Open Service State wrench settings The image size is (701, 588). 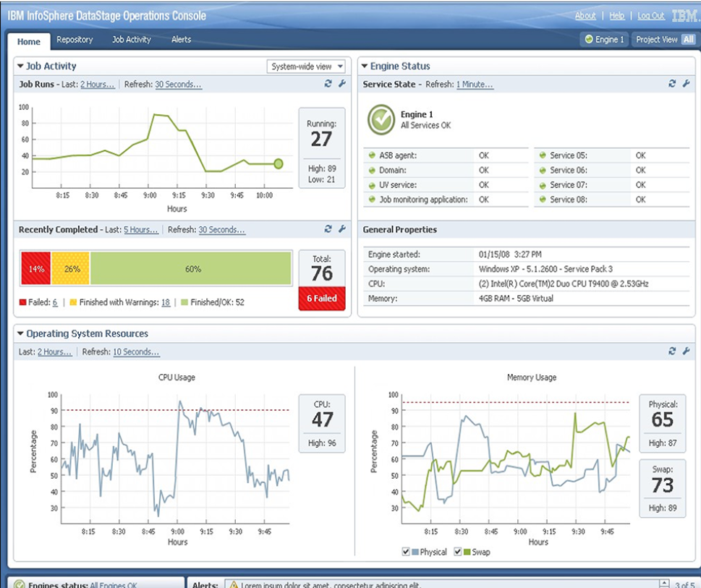tap(687, 84)
